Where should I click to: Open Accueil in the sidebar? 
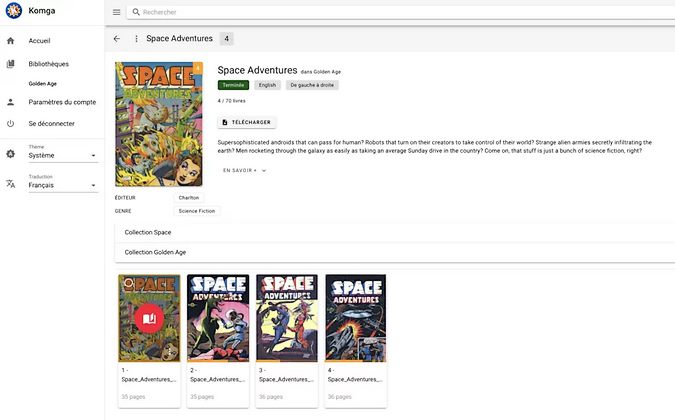click(39, 41)
